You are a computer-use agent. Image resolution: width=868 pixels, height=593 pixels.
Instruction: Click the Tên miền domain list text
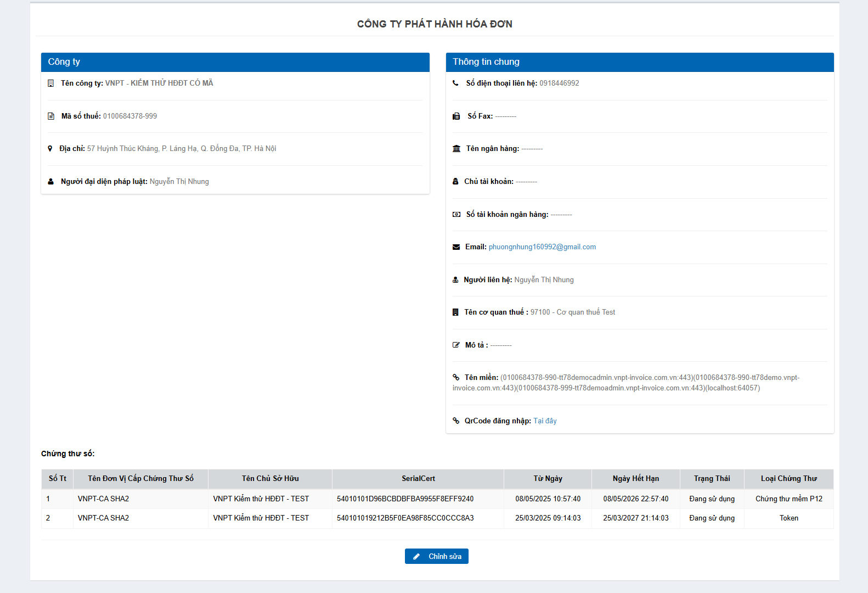coord(626,383)
